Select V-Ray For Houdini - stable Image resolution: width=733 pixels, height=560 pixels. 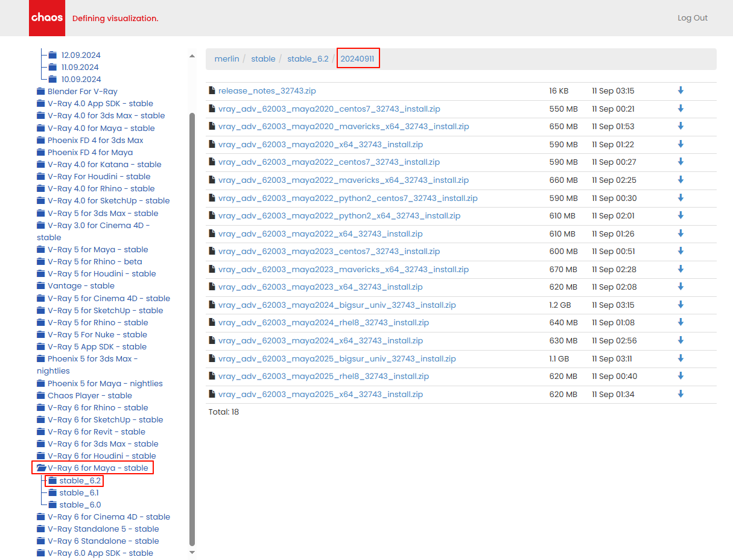tap(99, 177)
